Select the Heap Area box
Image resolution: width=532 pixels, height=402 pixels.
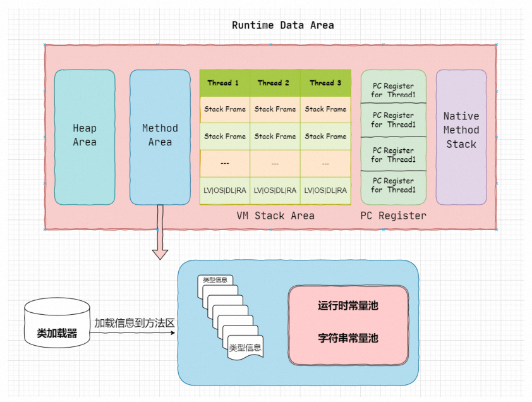[85, 137]
